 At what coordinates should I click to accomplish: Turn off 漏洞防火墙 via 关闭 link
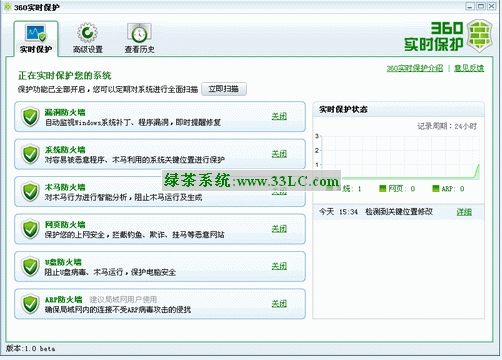click(279, 116)
